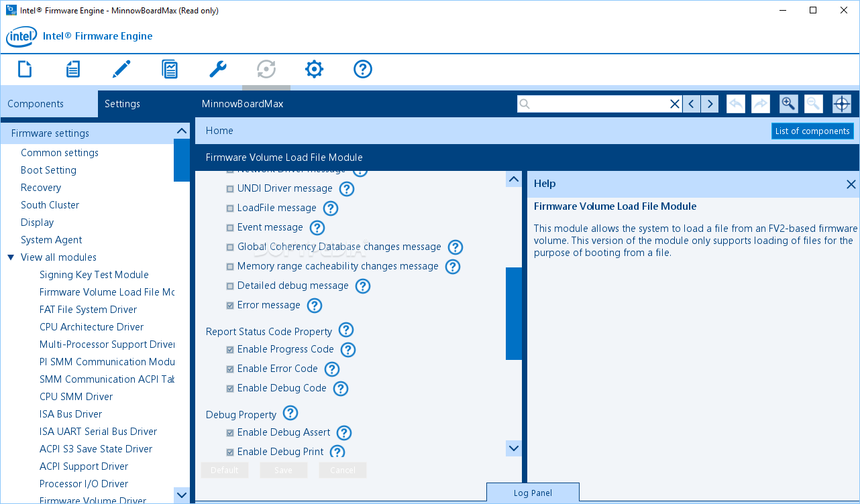The height and width of the screenshot is (504, 860).
Task: Uncheck Enable Error Code checkbox
Action: (x=230, y=369)
